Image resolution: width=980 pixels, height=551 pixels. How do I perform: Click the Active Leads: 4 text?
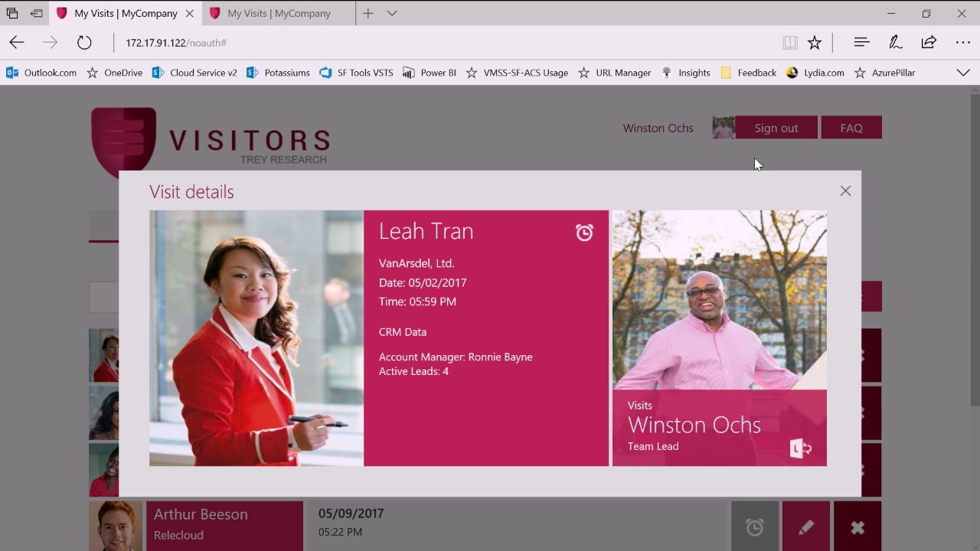click(413, 371)
